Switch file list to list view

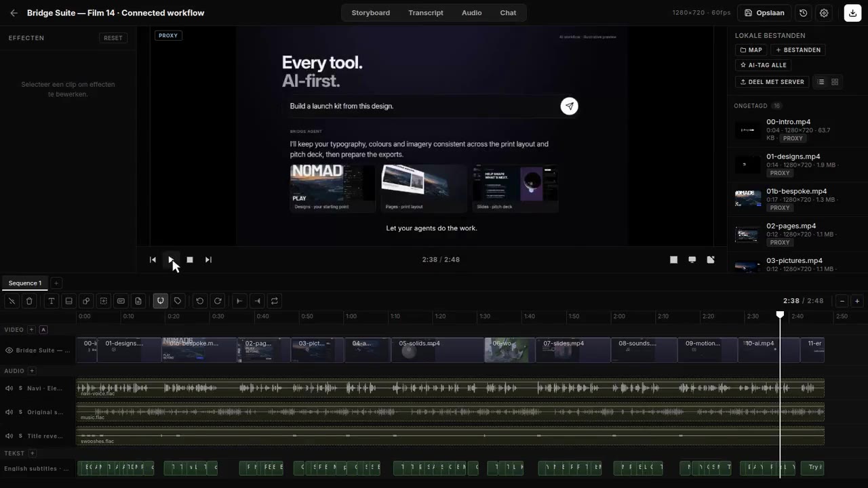point(821,82)
